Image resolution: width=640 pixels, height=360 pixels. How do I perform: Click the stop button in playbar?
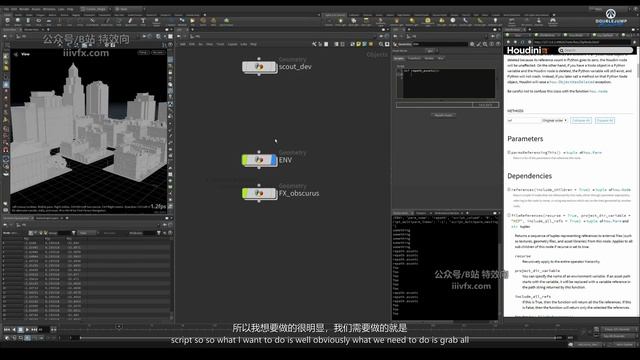point(20,329)
